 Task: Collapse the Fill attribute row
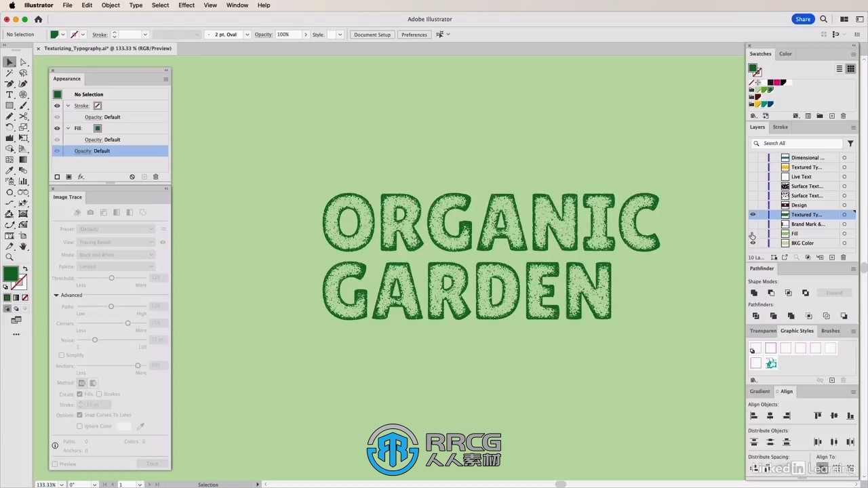pyautogui.click(x=68, y=128)
